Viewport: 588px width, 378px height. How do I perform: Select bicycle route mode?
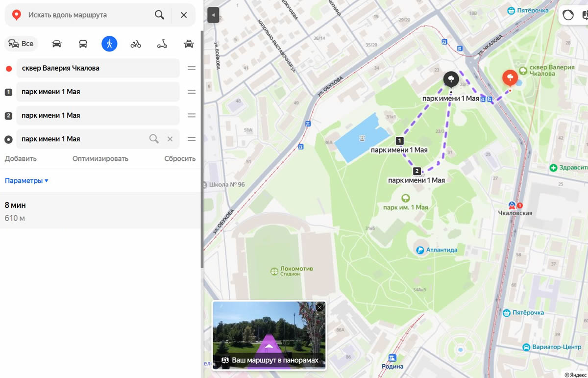click(136, 44)
